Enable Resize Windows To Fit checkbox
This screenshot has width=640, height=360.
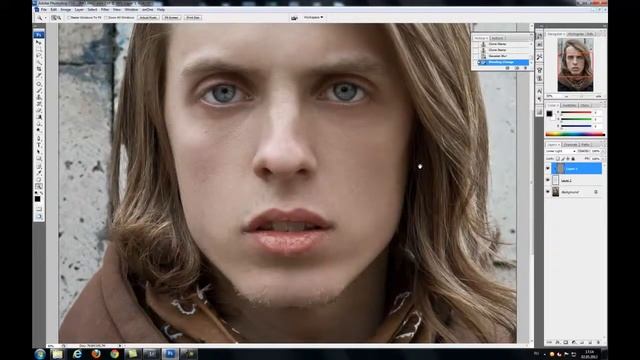(69, 18)
